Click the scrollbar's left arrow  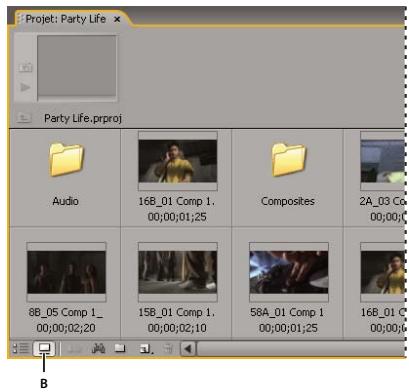(188, 349)
